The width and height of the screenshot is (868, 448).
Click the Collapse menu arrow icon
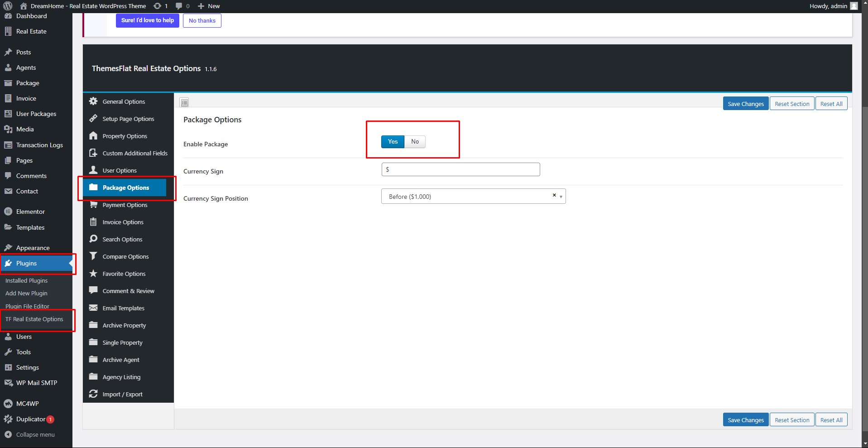[x=8, y=434]
